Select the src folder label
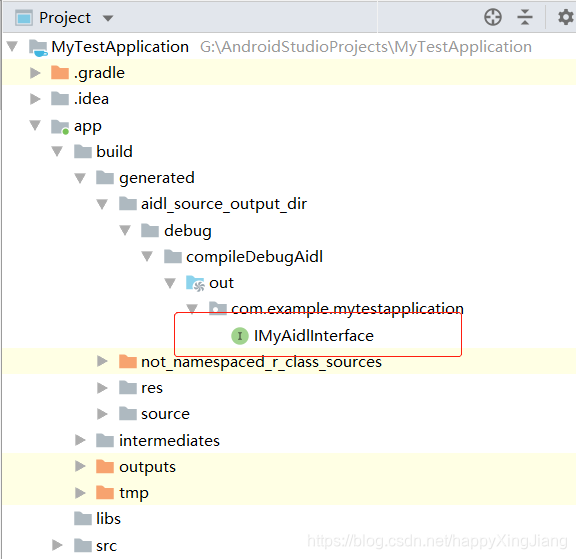Screen dimensions: 576x559 tap(107, 545)
